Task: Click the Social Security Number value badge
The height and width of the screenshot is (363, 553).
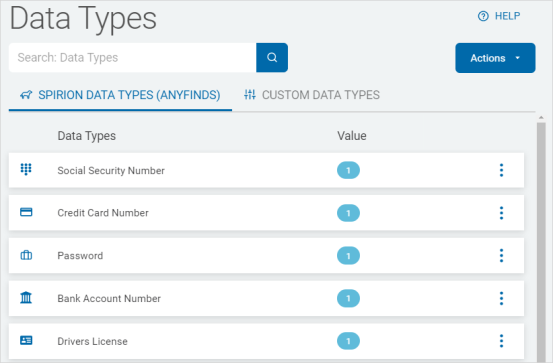Action: 348,170
